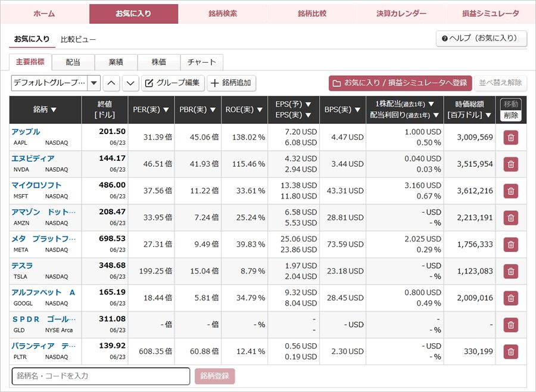Screen dimensions: 536x392
Task: Focus the 銘柄名・コードを入力 field
Action: (101, 377)
